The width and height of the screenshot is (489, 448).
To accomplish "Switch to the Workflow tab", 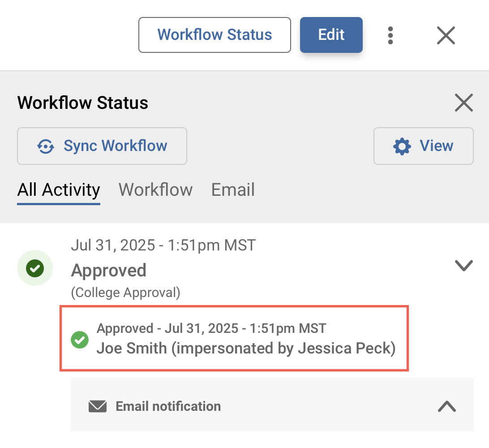I will click(155, 190).
